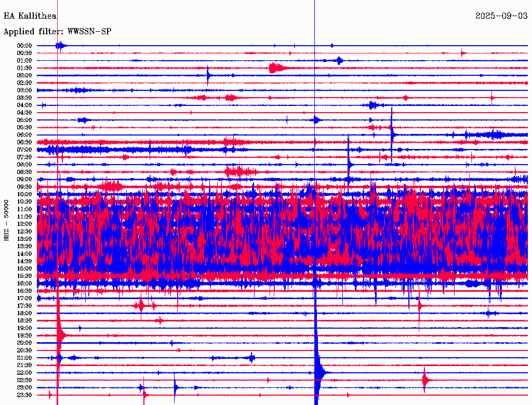Screen dimensions: 532x405
Task: Select the 23:30 time label
Action: 24,395
